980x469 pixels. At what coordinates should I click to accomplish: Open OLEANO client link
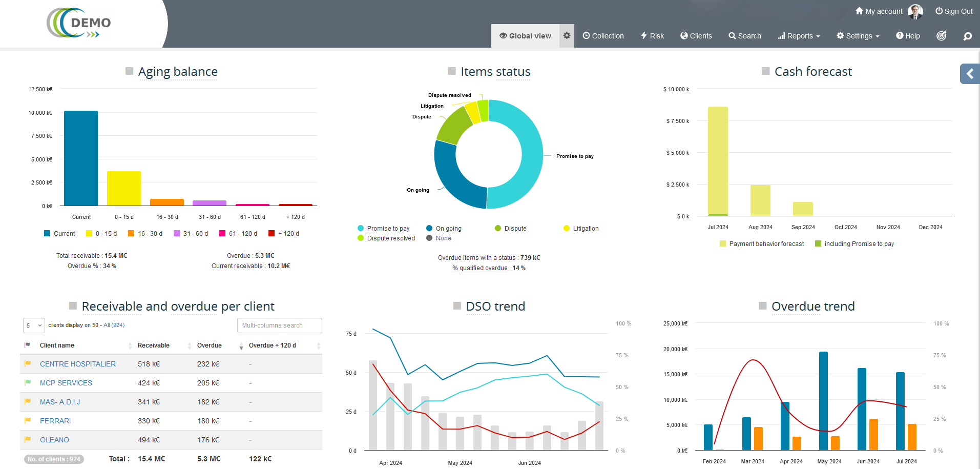tap(54, 440)
